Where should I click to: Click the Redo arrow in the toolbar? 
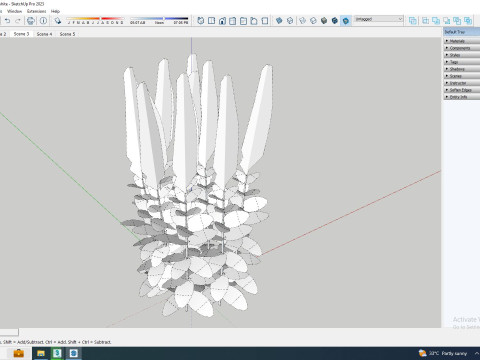pos(18,21)
